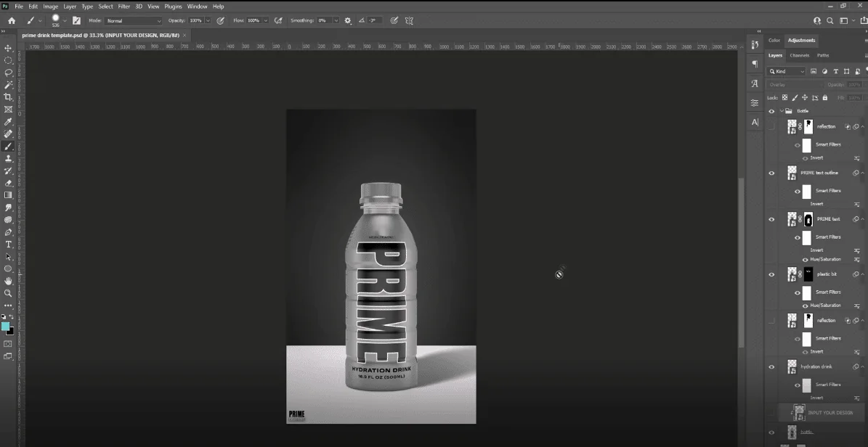The image size is (868, 447).
Task: Hide the Bottle group layer
Action: pos(771,111)
